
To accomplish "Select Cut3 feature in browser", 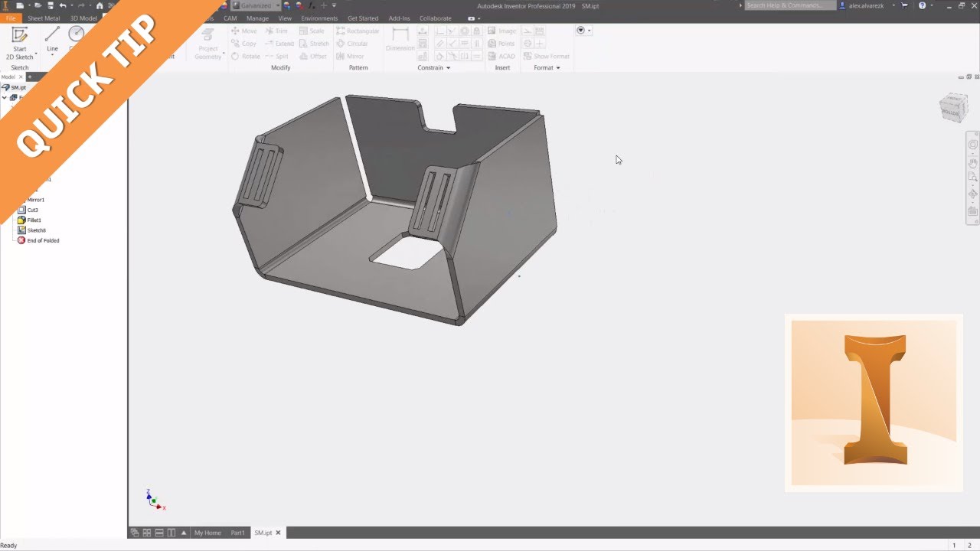I will (x=28, y=210).
